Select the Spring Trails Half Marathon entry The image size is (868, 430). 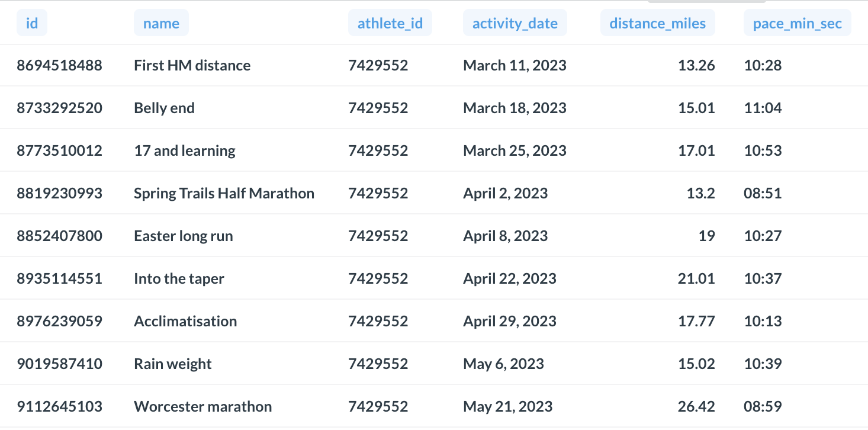click(x=224, y=193)
